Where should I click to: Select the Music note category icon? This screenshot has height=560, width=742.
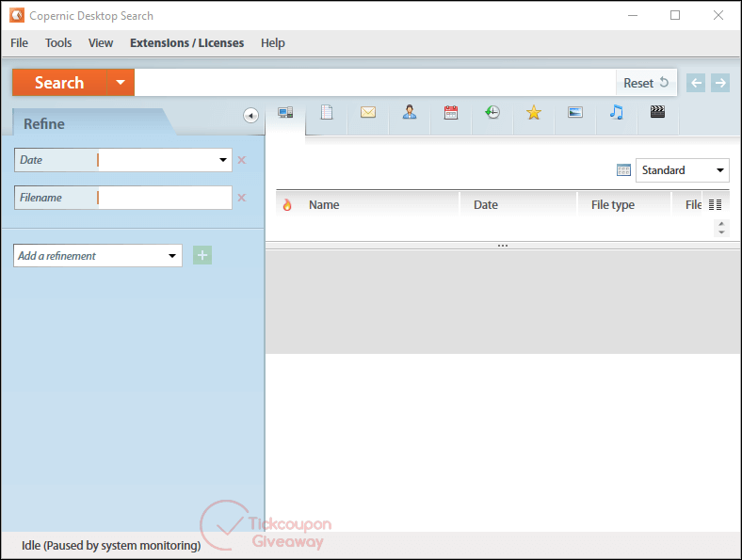coord(616,112)
